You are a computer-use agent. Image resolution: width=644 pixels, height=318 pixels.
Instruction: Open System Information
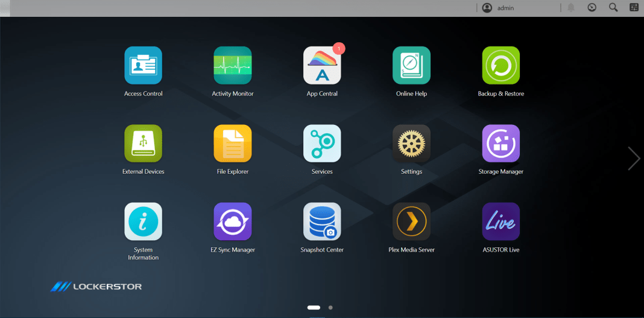144,221
